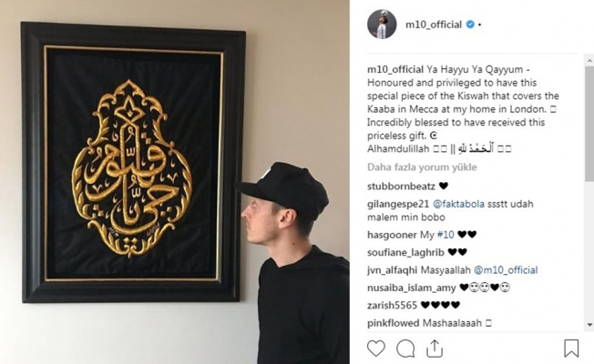Viewport: 594px width, 364px height.
Task: Save post with bookmark icon
Action: click(x=571, y=349)
